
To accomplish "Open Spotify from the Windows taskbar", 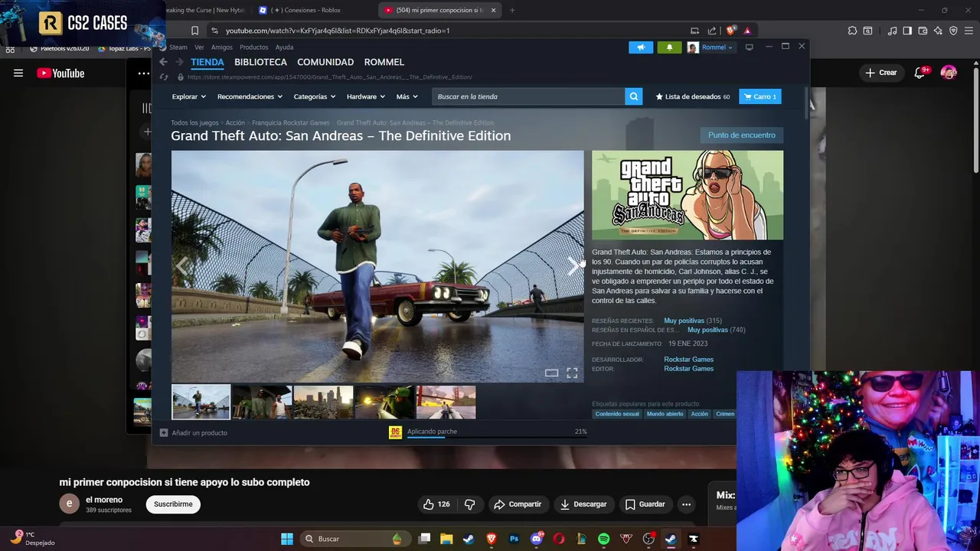I will click(x=603, y=539).
